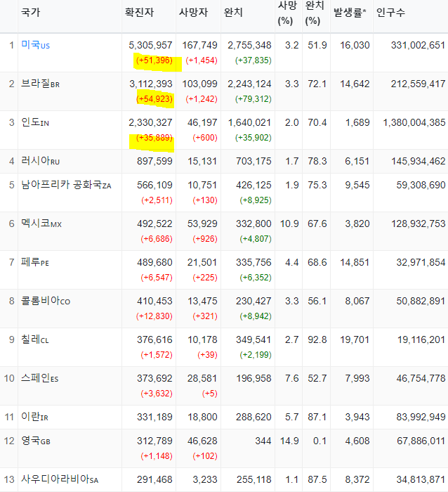Click highlighted US increase +51,396
The height and width of the screenshot is (492, 448).
point(154,60)
